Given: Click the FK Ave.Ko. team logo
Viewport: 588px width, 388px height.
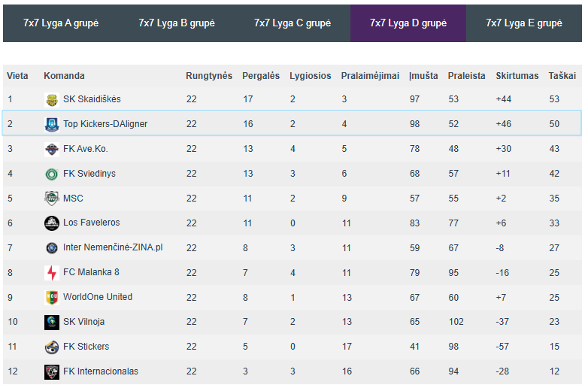Looking at the screenshot, I should 52,149.
